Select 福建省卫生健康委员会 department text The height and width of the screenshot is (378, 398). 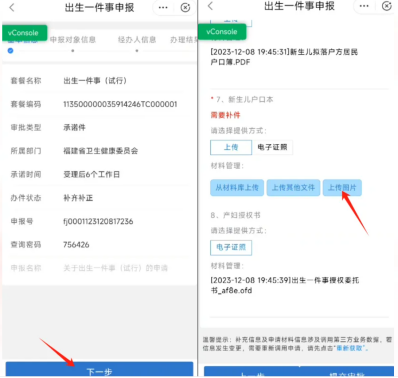[101, 151]
